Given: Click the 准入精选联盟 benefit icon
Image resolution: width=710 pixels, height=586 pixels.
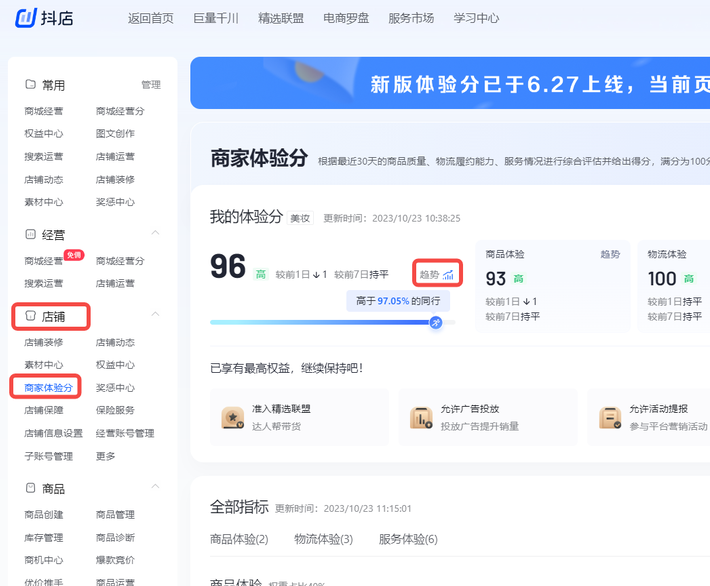Looking at the screenshot, I should [x=233, y=417].
